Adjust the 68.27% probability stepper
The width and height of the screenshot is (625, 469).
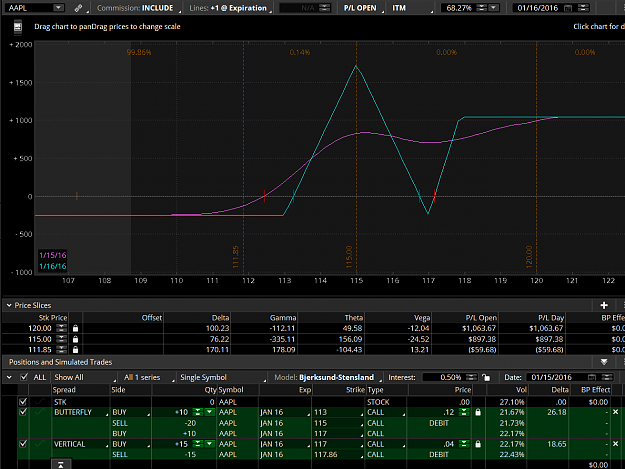482,8
